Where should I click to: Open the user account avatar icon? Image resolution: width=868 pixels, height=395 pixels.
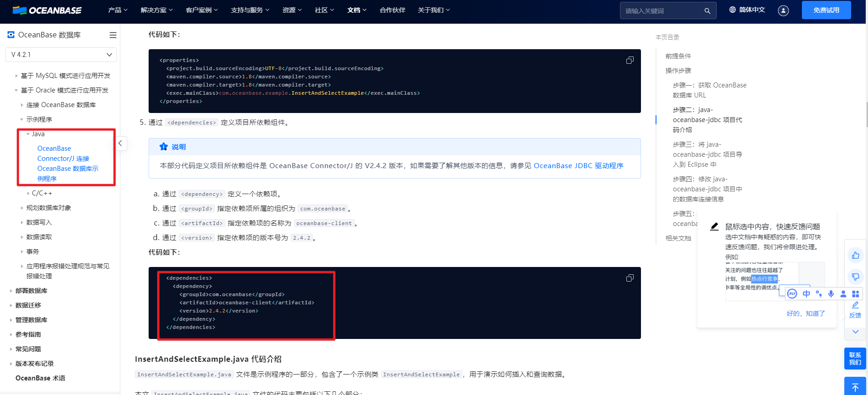pyautogui.click(x=783, y=10)
